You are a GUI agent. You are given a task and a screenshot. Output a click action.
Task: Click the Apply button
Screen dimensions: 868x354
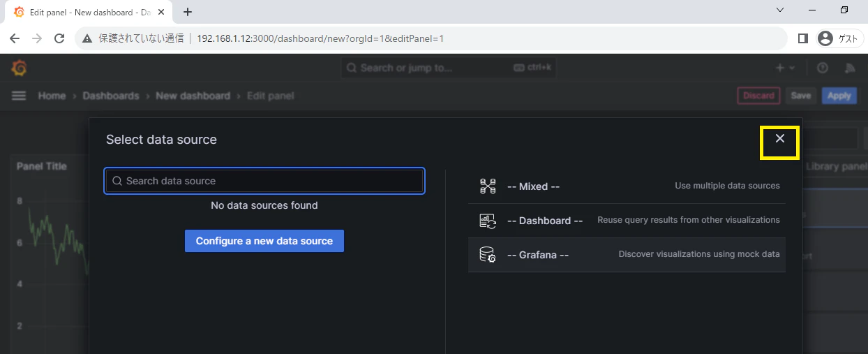click(839, 96)
